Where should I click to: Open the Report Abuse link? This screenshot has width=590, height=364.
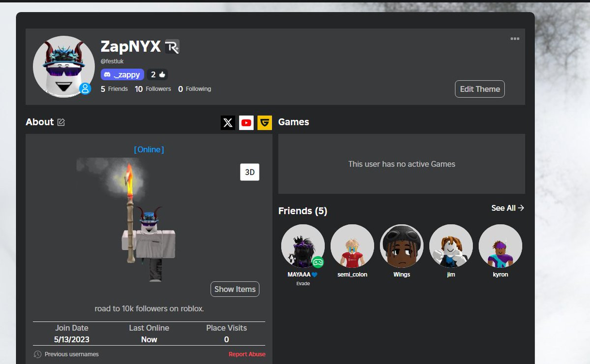tap(247, 354)
